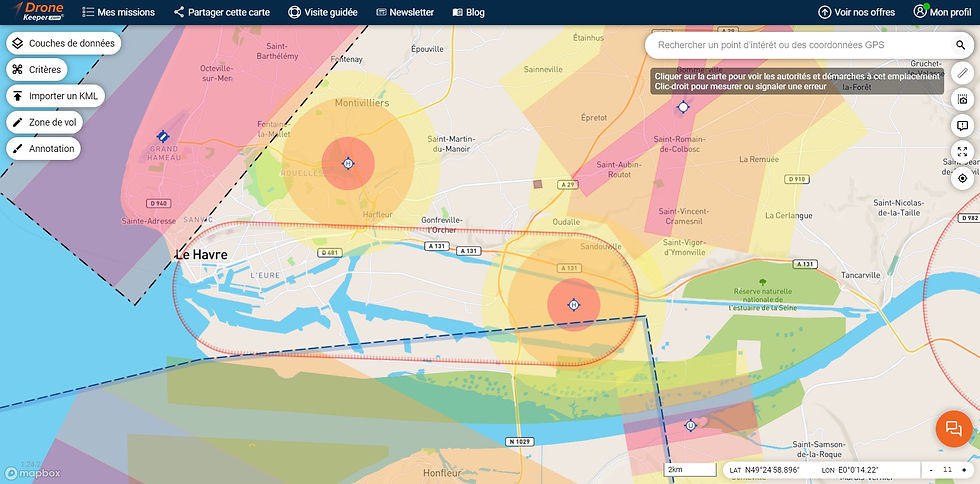
Task: Click the L'EURE district label
Action: (x=266, y=275)
